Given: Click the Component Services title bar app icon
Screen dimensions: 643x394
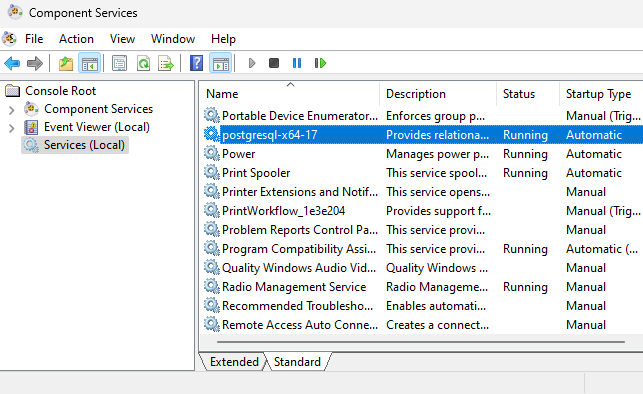Looking at the screenshot, I should (15, 12).
